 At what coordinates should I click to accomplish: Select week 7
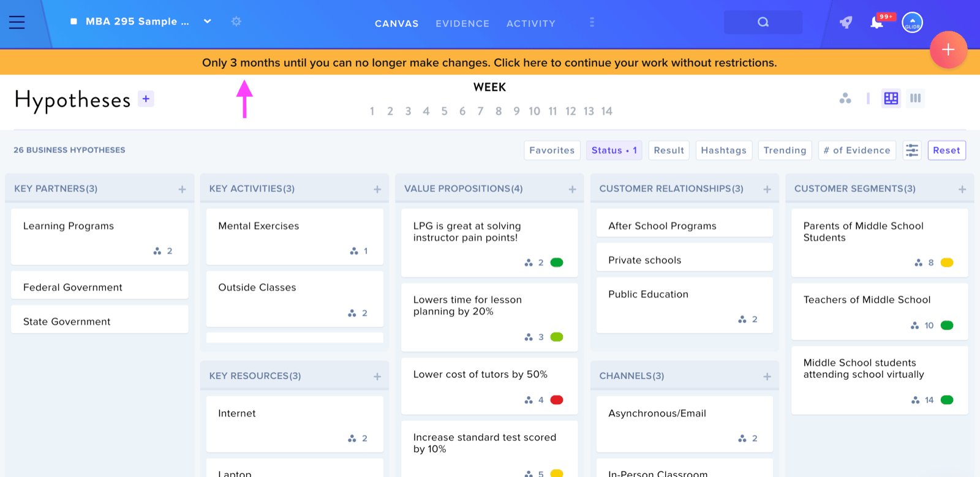coord(480,111)
